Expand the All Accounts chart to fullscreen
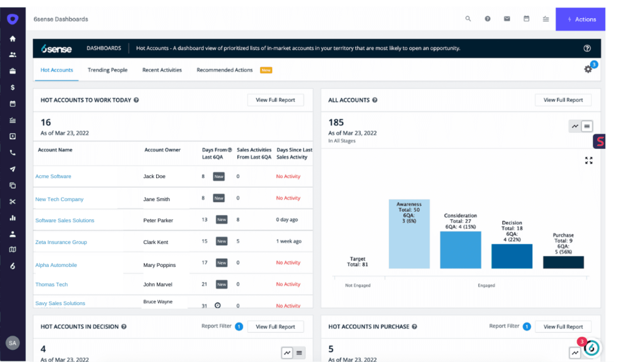The image size is (644, 362). point(589,161)
